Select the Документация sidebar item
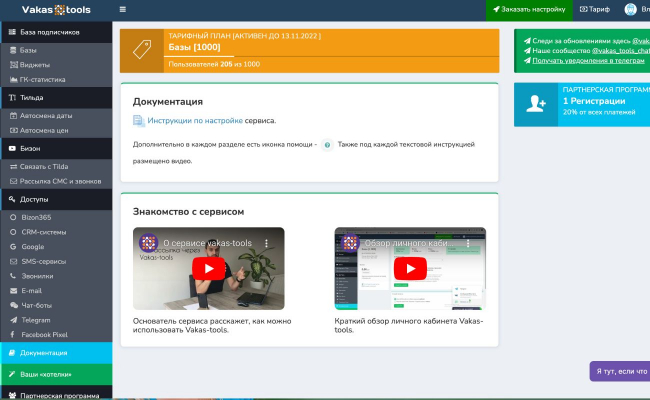The width and height of the screenshot is (650, 400). coord(56,353)
